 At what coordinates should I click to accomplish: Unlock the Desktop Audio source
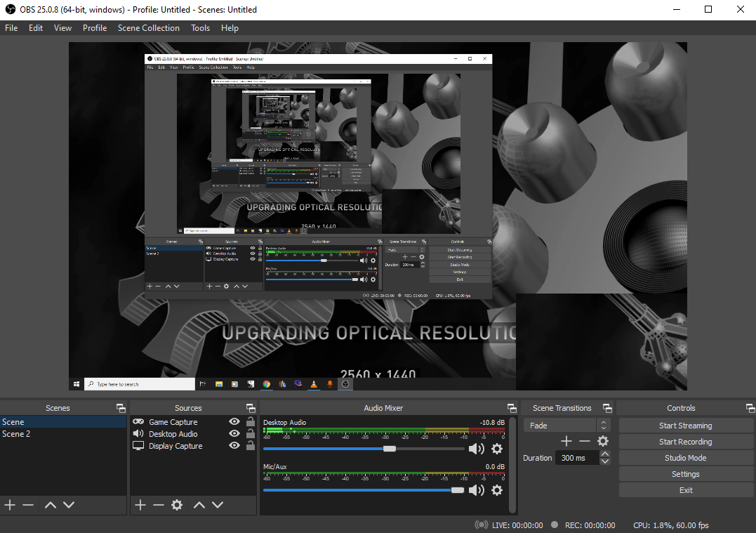click(x=250, y=434)
